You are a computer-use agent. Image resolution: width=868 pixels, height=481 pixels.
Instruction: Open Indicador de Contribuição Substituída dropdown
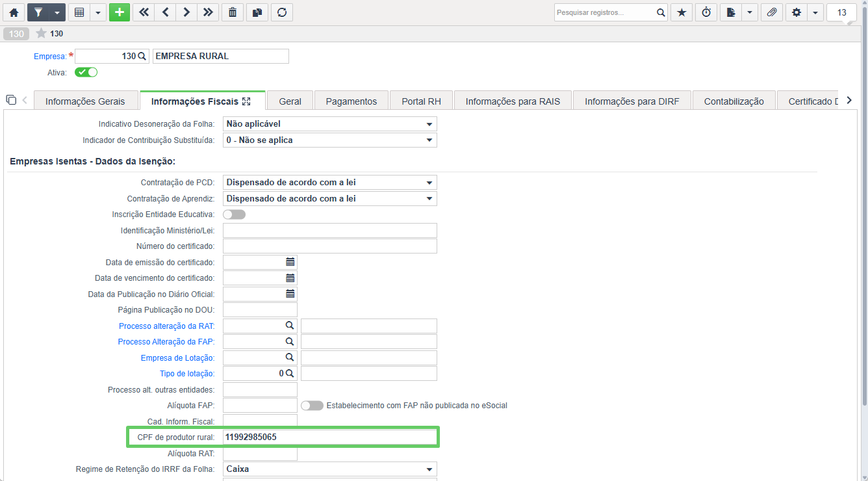(x=330, y=140)
